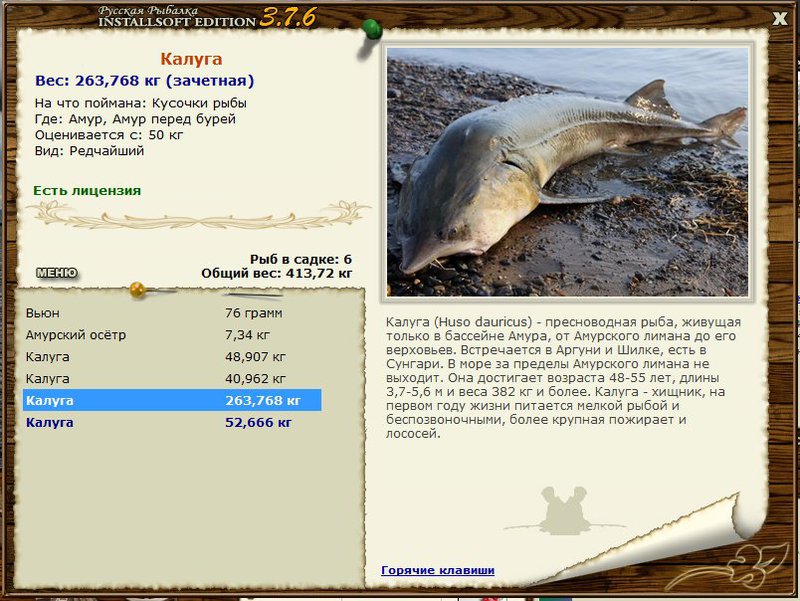Select the bold Калуга 52,666 кг entry

[172, 422]
